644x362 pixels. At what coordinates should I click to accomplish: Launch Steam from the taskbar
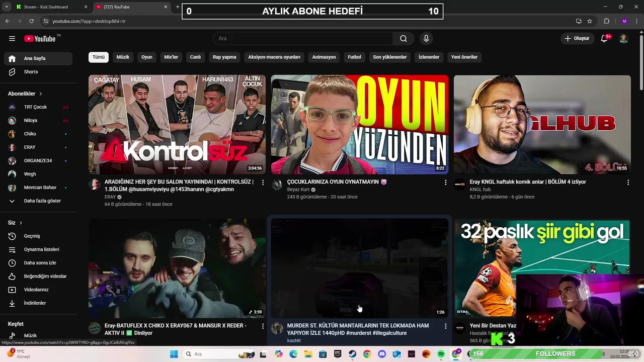352,354
